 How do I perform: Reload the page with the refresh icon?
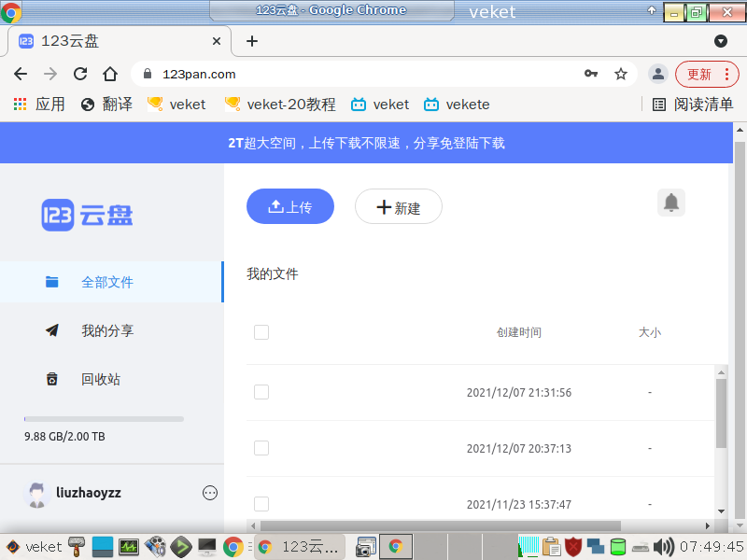(80, 74)
